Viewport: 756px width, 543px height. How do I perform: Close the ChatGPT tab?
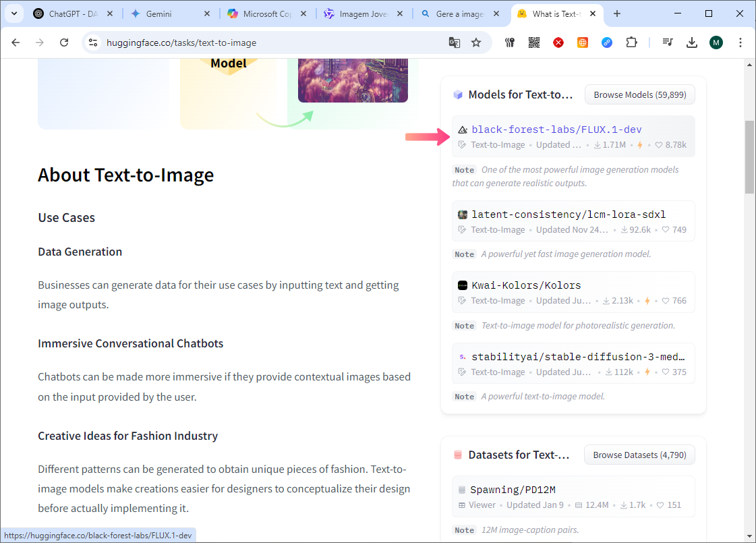[110, 13]
